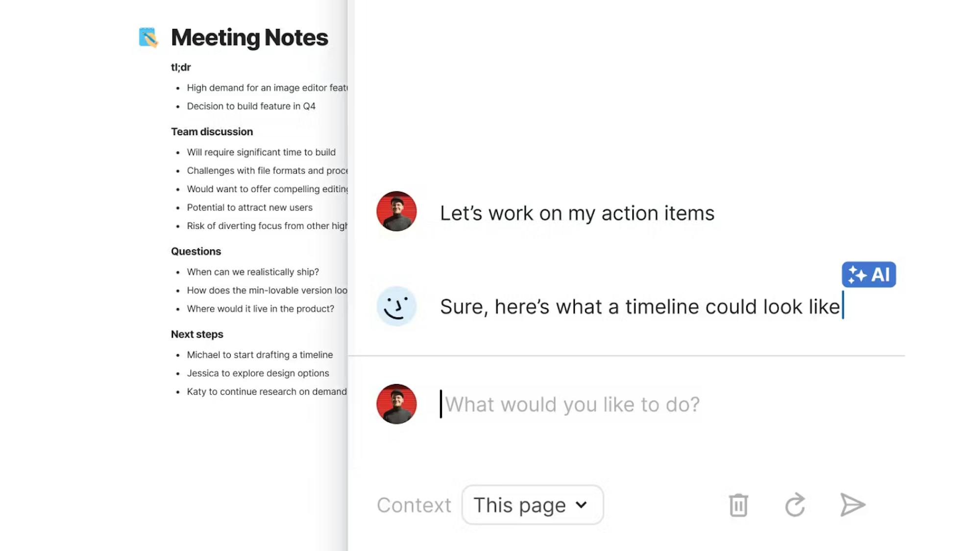Click the Questions section heading
The height and width of the screenshot is (551, 980).
[196, 252]
